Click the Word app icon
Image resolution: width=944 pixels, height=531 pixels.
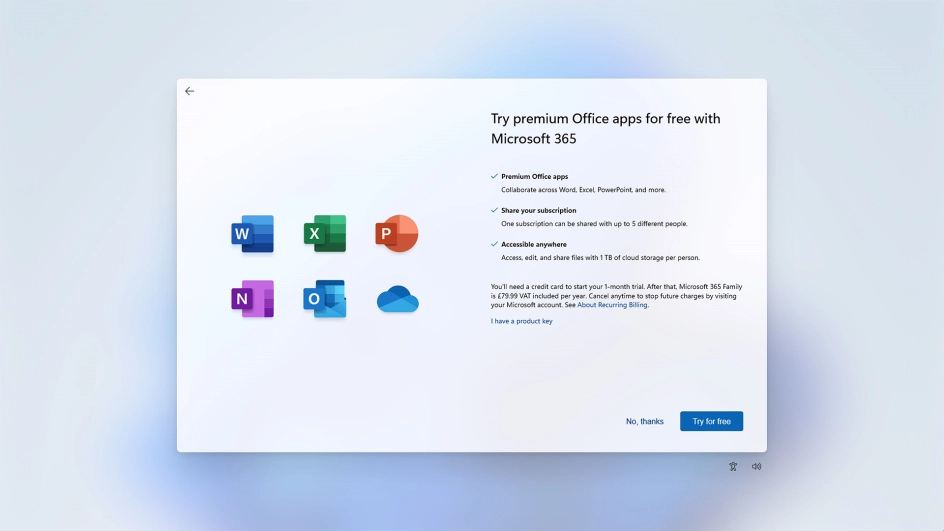click(252, 234)
